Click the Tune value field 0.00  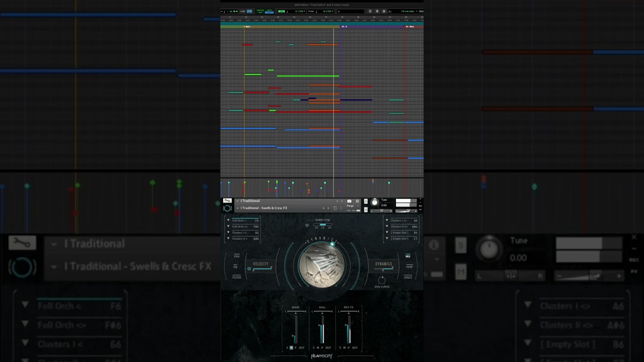tap(384, 205)
